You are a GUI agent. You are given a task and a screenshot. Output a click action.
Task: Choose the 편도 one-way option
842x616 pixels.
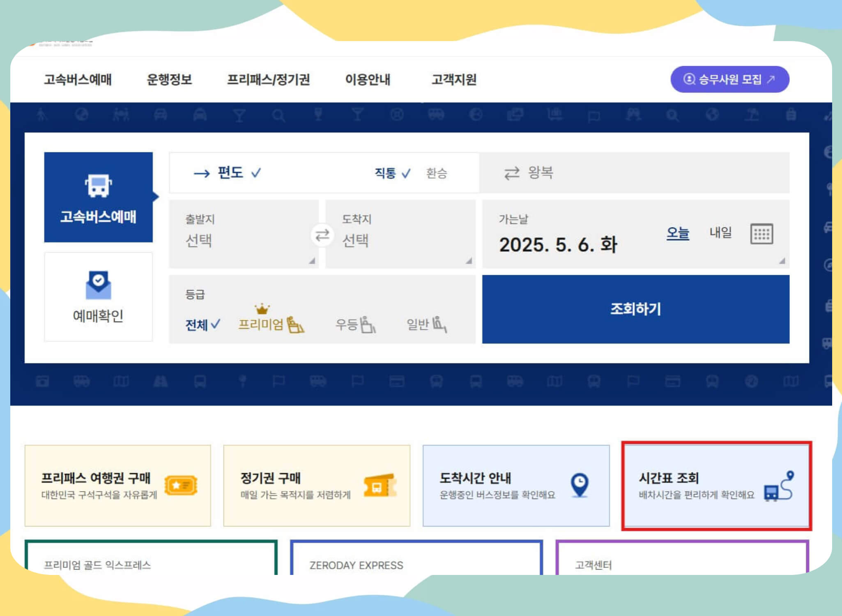pos(227,173)
